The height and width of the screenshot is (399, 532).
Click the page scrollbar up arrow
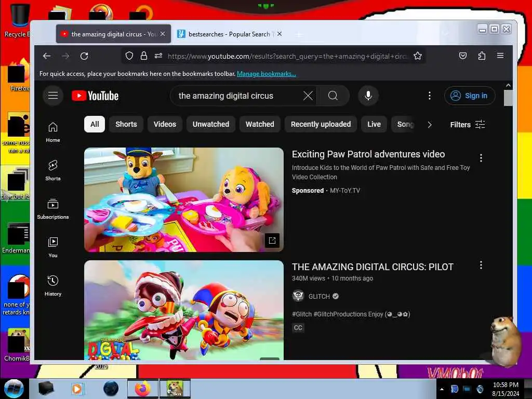[x=508, y=86]
